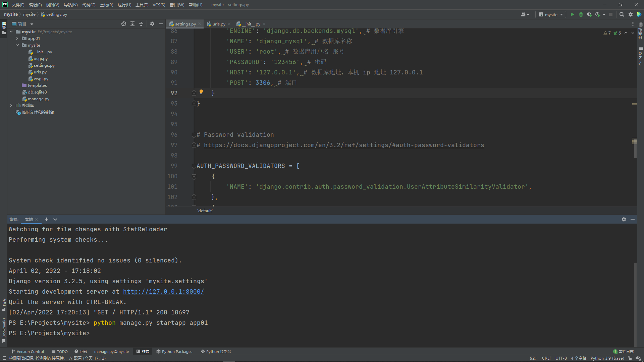Open the 重构(R) menu
The height and width of the screenshot is (362, 644).
click(x=106, y=5)
